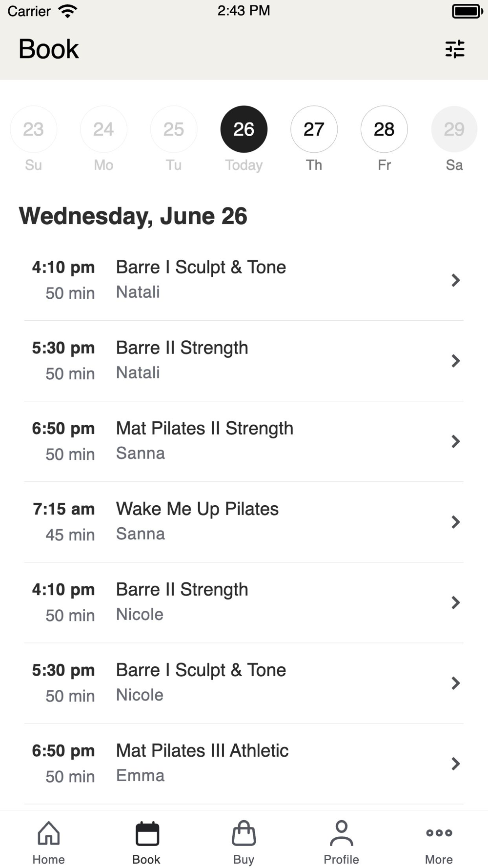Select date 27 Thursday

314,129
